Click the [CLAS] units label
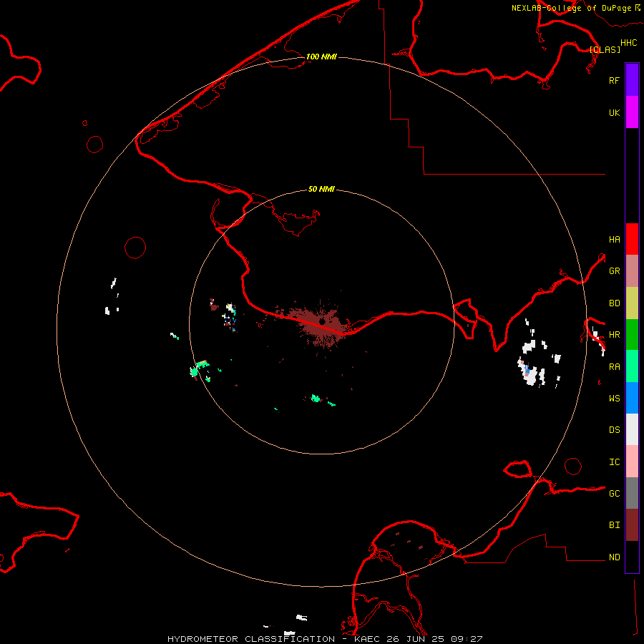644x644 pixels. click(x=605, y=49)
